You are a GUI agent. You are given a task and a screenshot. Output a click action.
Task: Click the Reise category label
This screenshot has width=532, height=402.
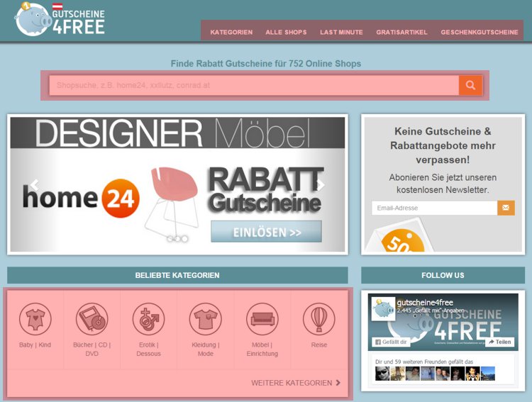pyautogui.click(x=319, y=345)
